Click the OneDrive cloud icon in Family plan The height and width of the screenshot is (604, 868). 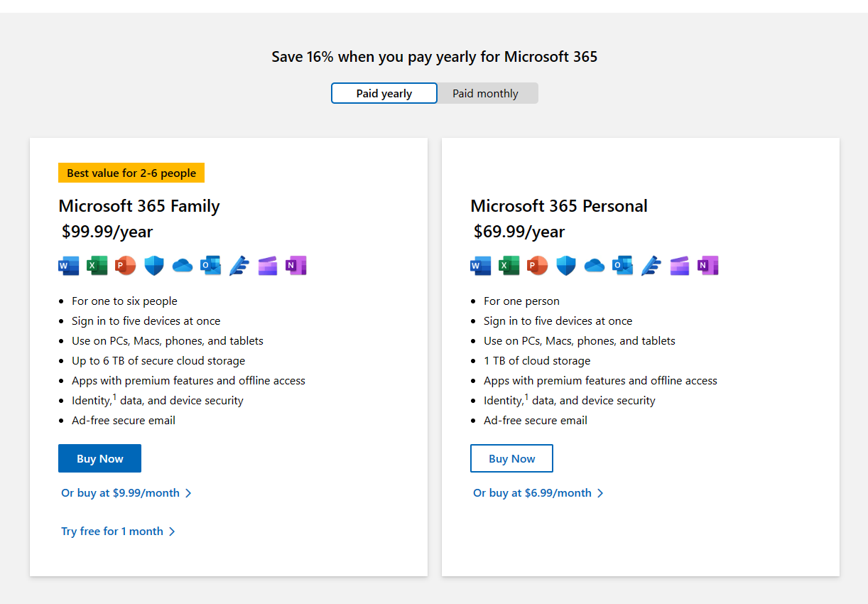(183, 266)
